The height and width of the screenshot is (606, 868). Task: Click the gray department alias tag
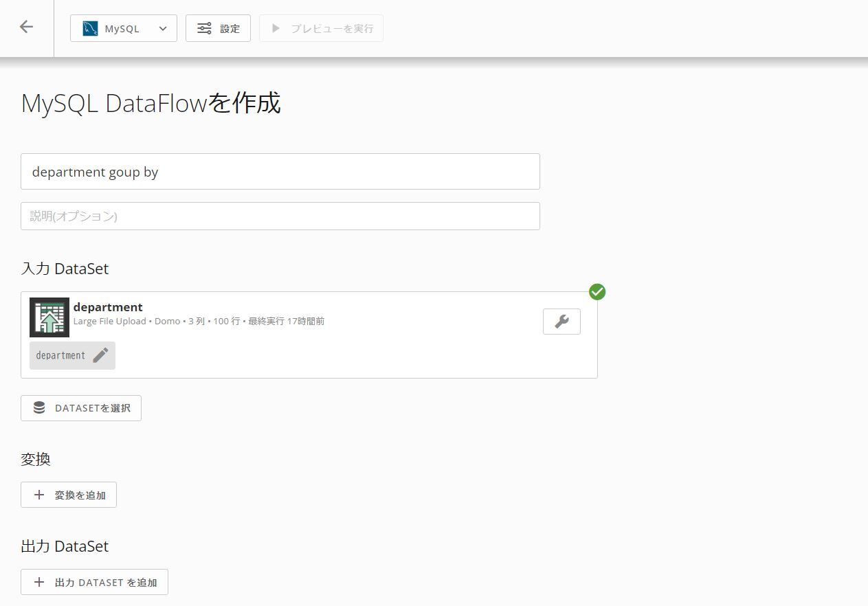(x=60, y=355)
